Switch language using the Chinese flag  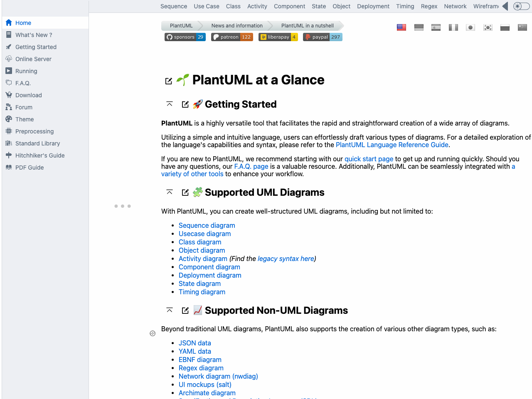[x=522, y=27]
